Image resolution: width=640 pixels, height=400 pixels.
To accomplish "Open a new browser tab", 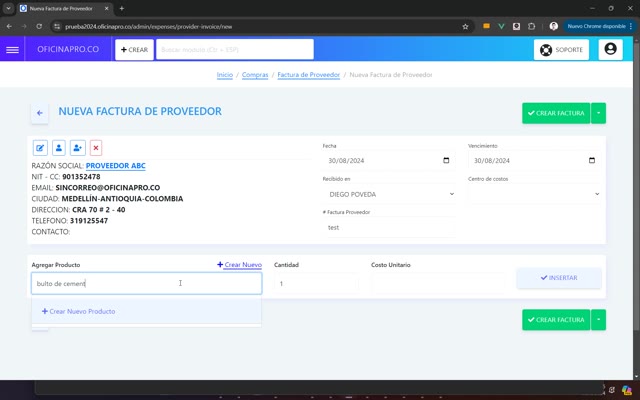I will [122, 8].
